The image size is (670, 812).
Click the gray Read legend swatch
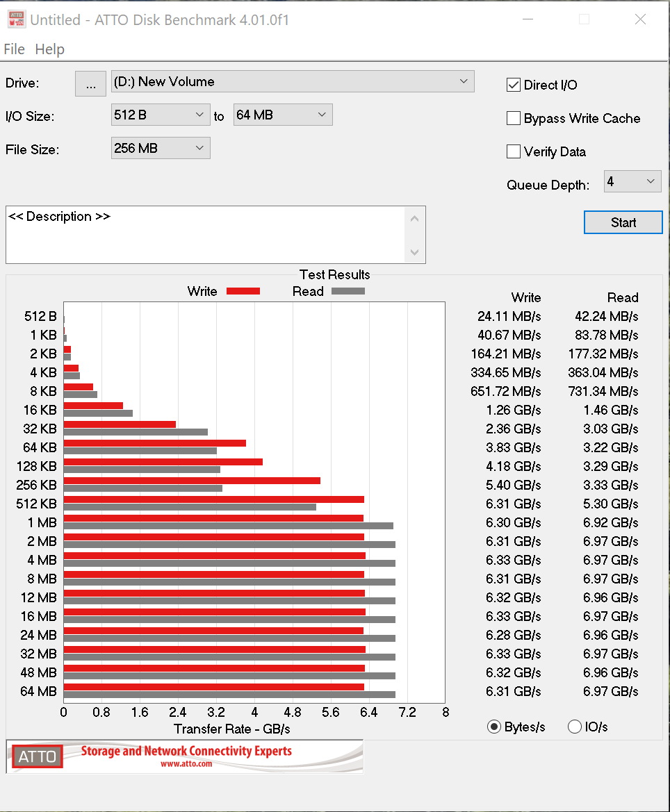point(348,291)
